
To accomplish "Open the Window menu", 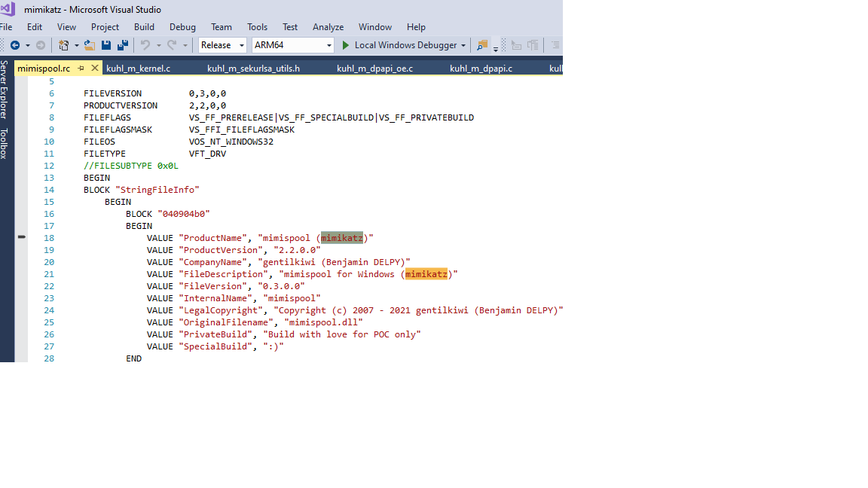I will click(x=374, y=27).
